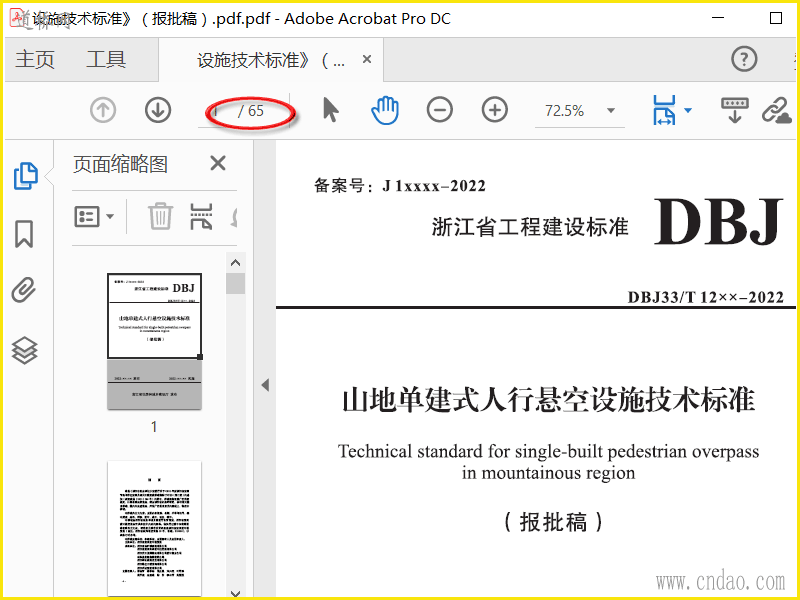Minimize the Acrobat window

(718, 18)
